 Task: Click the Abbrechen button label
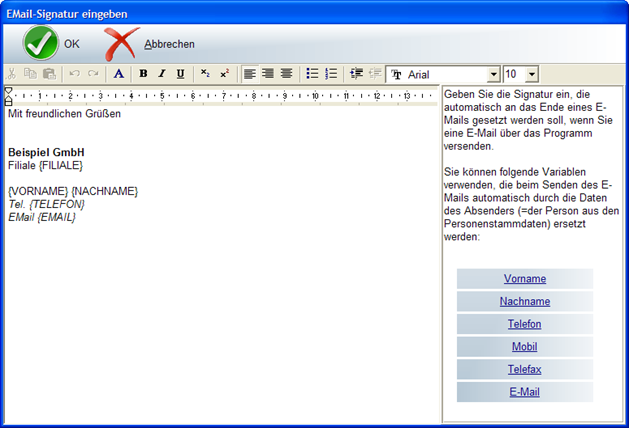[x=169, y=44]
